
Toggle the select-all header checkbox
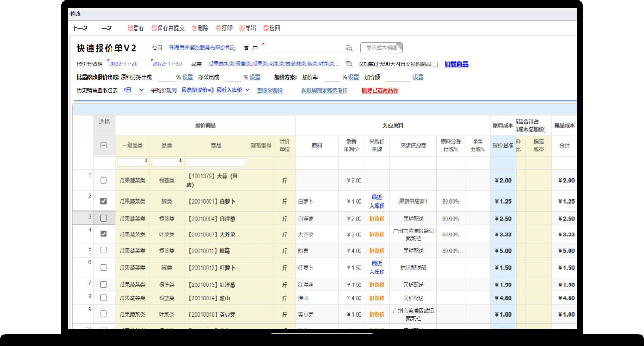[103, 145]
